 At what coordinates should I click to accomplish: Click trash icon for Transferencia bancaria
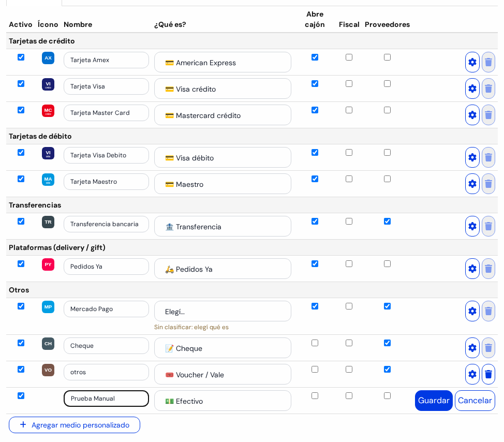(x=488, y=226)
